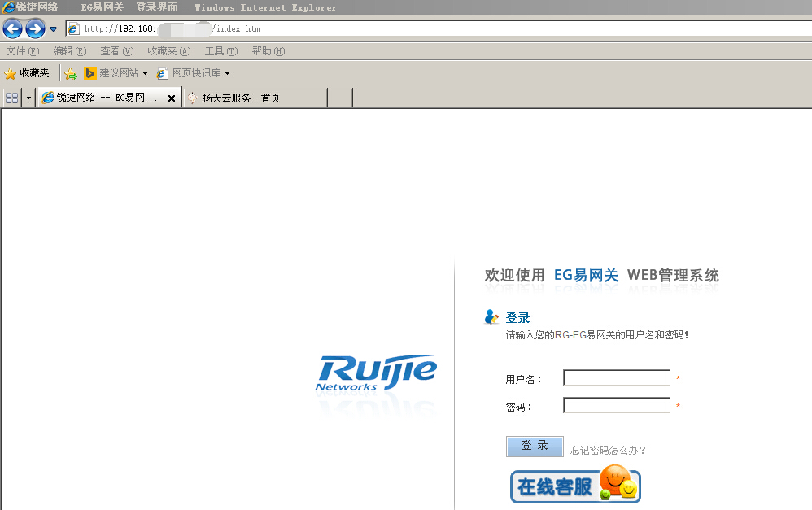Open the 查看(V) menu
812x510 pixels.
(116, 51)
